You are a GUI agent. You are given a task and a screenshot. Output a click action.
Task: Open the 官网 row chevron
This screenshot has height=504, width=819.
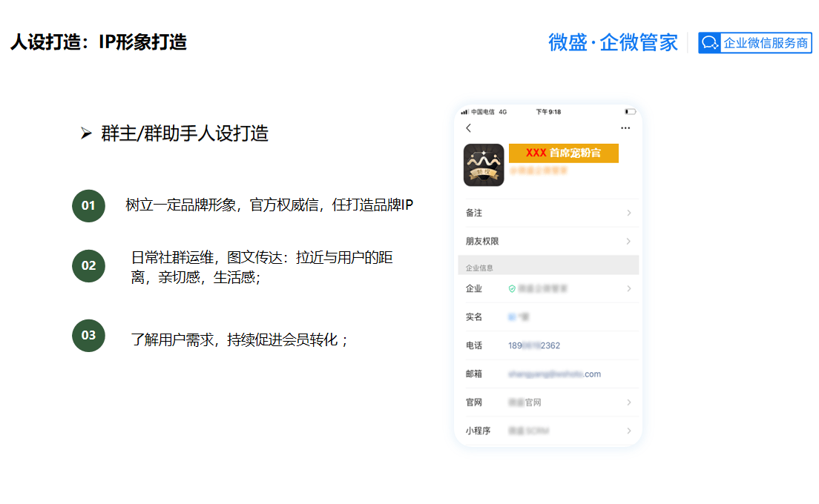pyautogui.click(x=629, y=402)
